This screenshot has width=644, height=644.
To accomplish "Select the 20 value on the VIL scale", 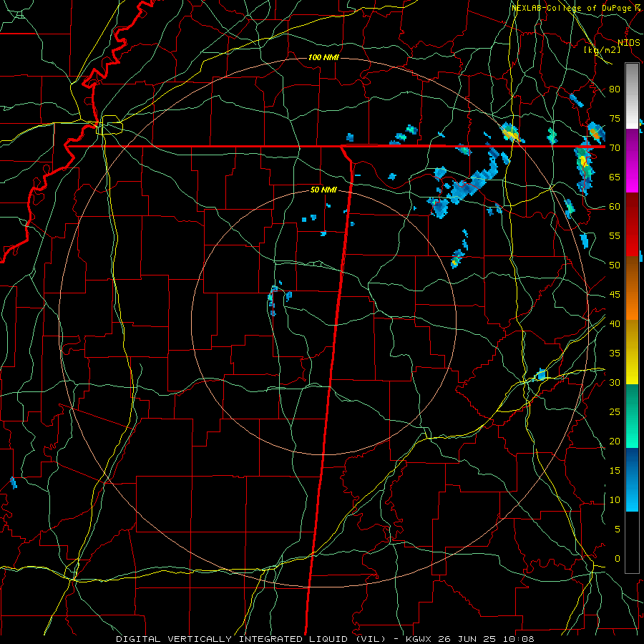I will 615,441.
